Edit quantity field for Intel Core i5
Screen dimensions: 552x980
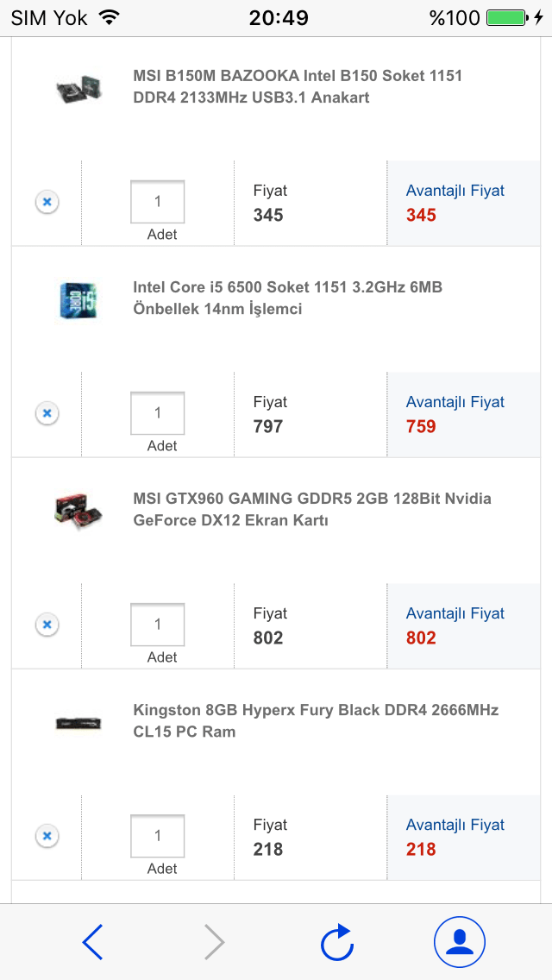point(157,413)
